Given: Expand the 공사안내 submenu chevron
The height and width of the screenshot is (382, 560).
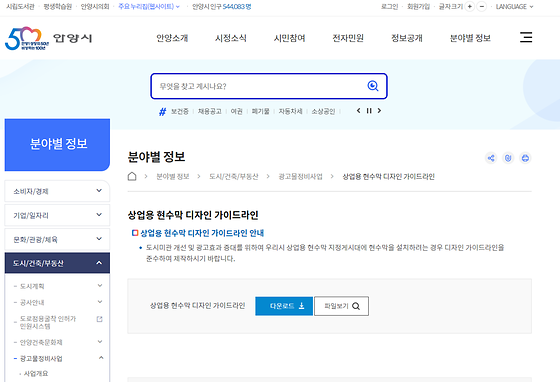Looking at the screenshot, I should [x=100, y=302].
